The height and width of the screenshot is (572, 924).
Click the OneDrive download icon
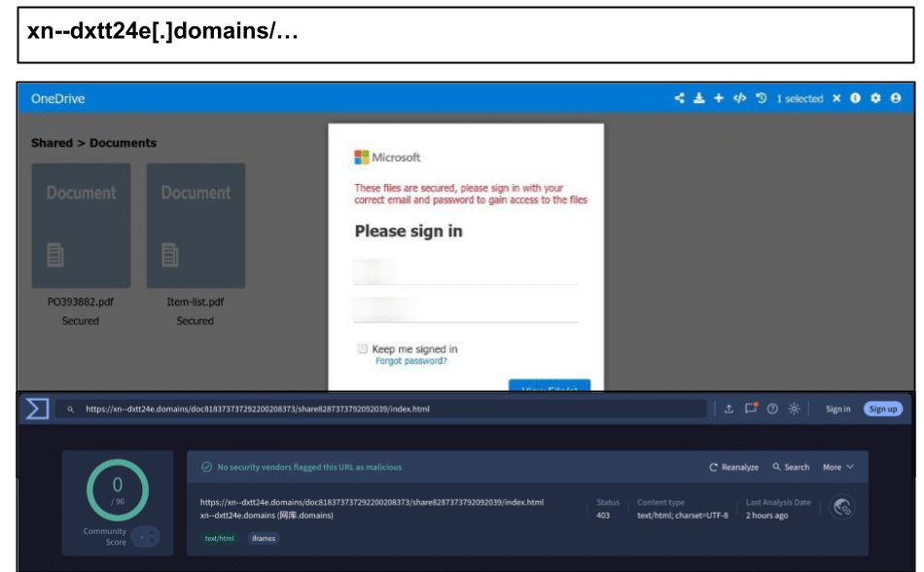pos(699,98)
